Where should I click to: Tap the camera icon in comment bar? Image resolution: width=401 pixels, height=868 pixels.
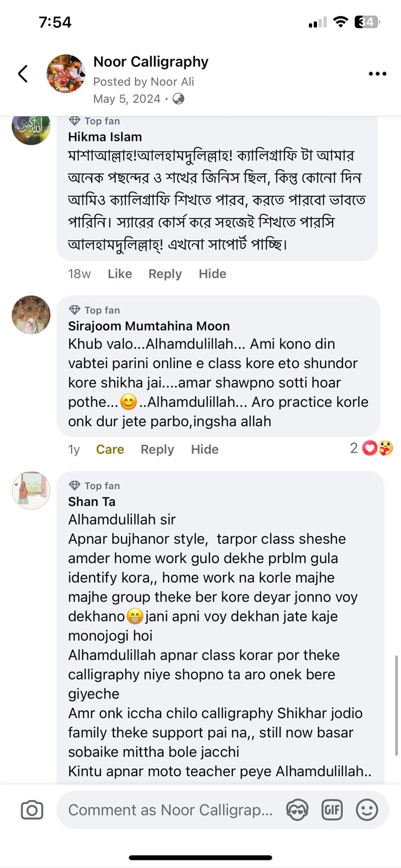pos(32,810)
